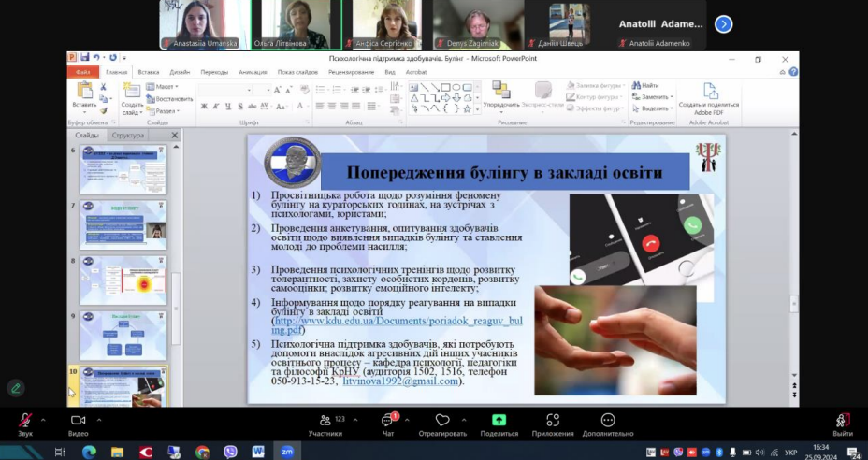Toggle underline Ч formatting

[x=227, y=107]
